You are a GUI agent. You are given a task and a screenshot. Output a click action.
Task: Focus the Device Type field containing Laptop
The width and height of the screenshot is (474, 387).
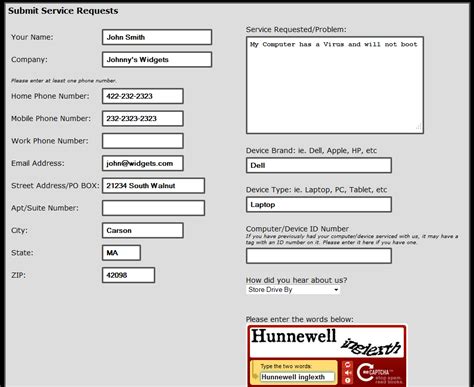coord(319,204)
